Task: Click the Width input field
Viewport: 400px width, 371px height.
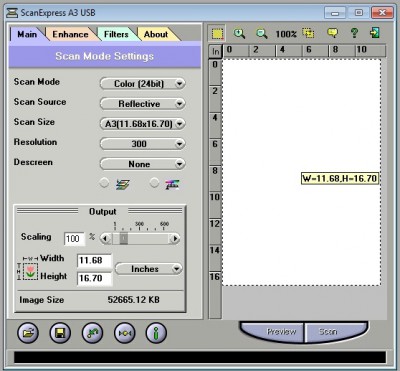Action: pos(95,261)
